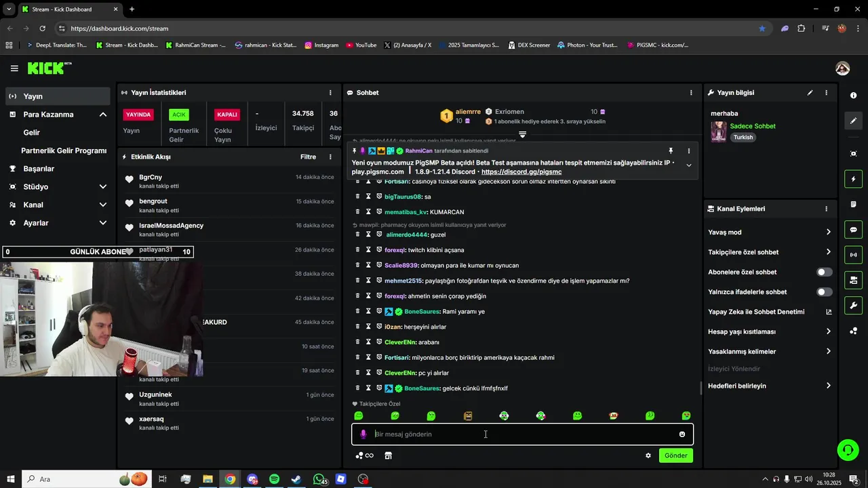
Task: Click the chat bubble icon in right sidebar
Action: pyautogui.click(x=854, y=230)
